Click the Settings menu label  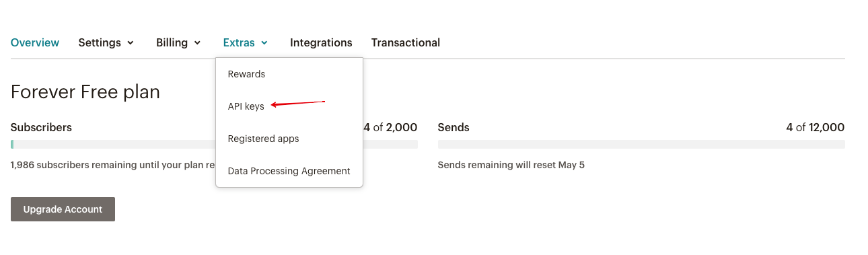[x=100, y=42]
